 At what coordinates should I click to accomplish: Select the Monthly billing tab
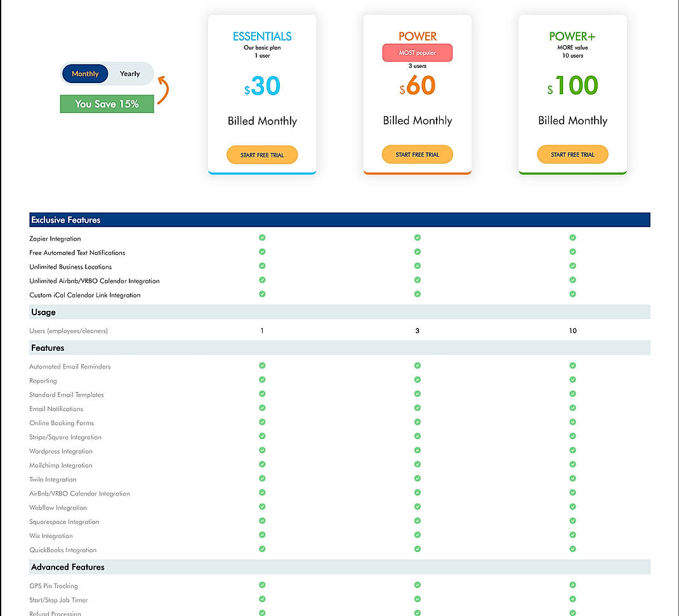pyautogui.click(x=84, y=74)
